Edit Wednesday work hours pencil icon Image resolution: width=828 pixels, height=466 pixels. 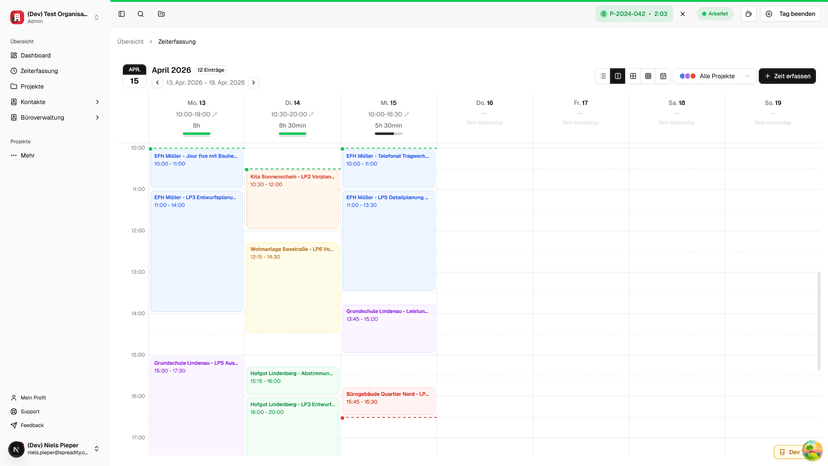coord(407,115)
